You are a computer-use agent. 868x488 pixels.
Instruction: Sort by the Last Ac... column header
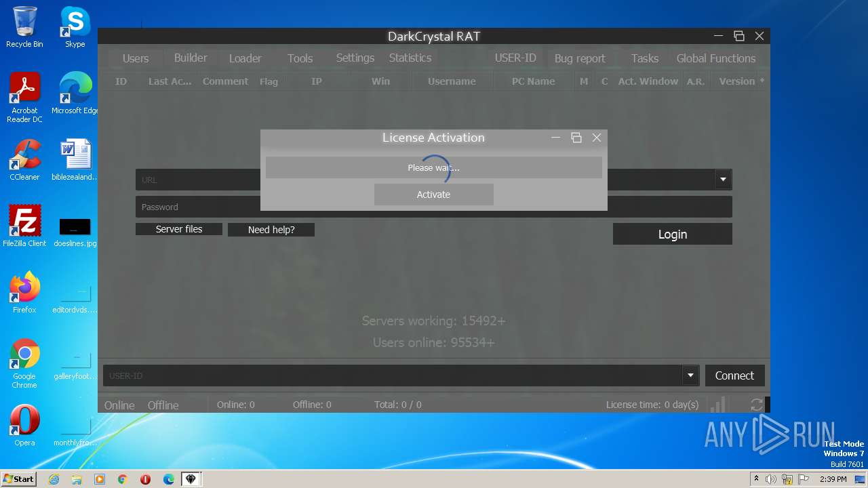pos(170,81)
